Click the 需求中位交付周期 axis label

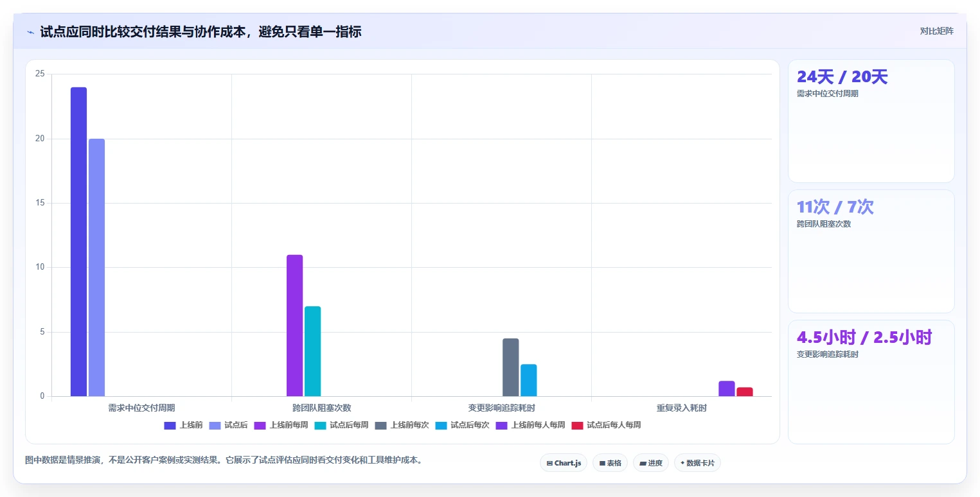tap(141, 408)
